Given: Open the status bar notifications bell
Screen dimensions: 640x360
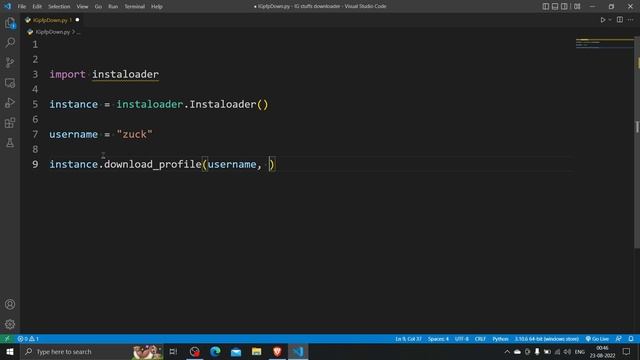Looking at the screenshot, I should point(631,339).
